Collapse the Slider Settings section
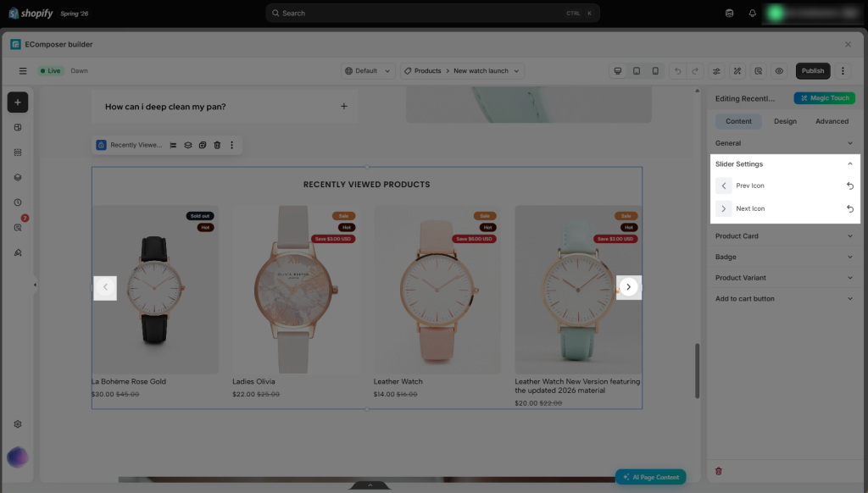The image size is (868, 493). click(849, 163)
